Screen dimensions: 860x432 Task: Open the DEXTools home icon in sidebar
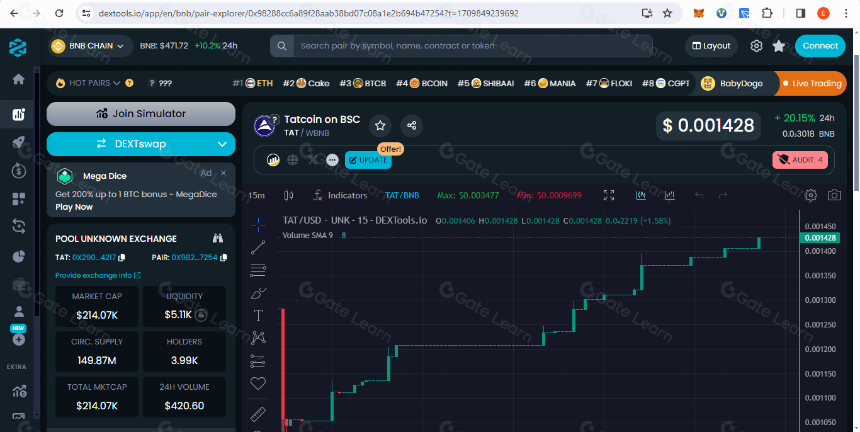[18, 79]
